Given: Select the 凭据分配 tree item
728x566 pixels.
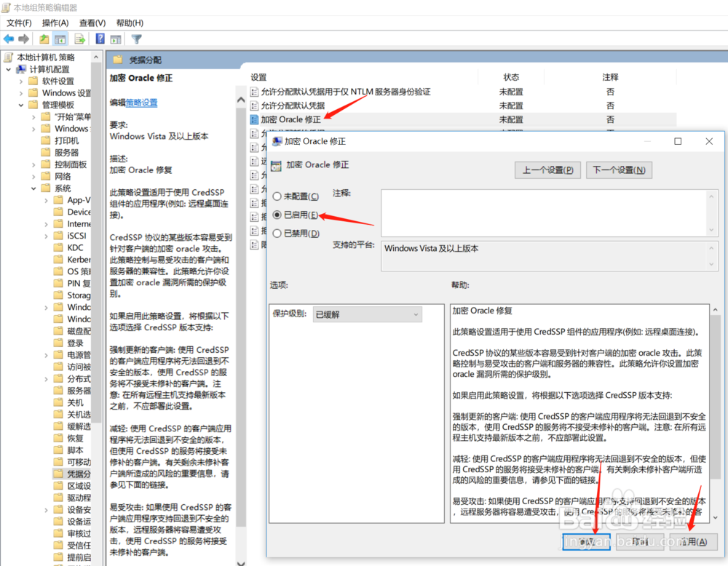Looking at the screenshot, I should (x=79, y=474).
